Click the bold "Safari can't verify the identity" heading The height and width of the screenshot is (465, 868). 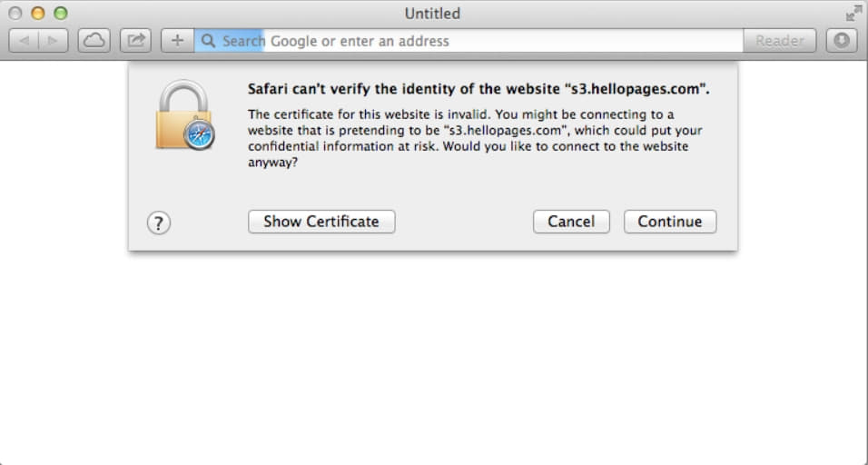[478, 89]
